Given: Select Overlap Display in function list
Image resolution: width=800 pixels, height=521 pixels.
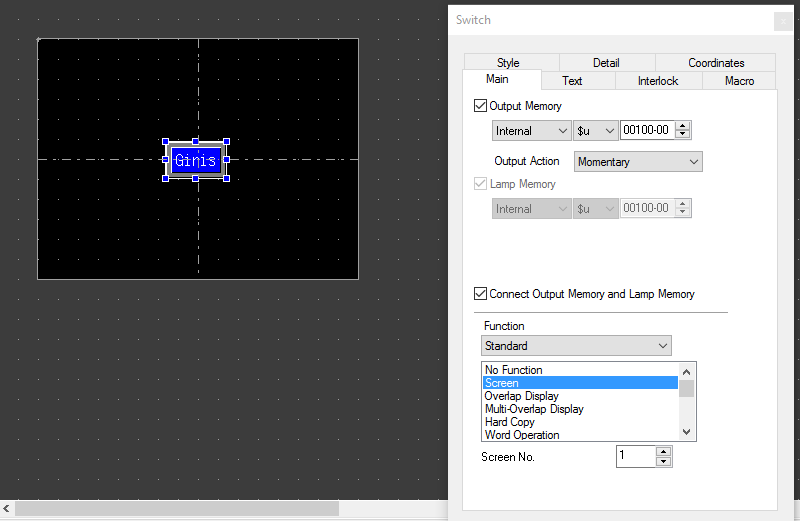Looking at the screenshot, I should click(521, 396).
